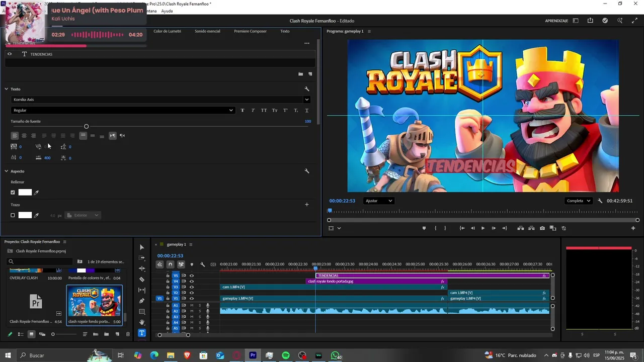
Task: Click the Tamaño de fuente slider handle
Action: click(86, 127)
